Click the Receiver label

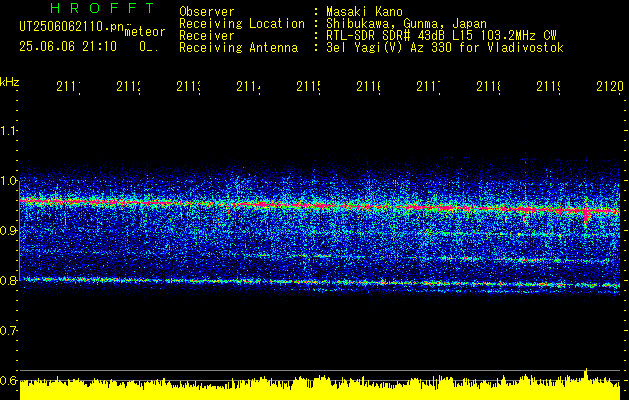(207, 36)
